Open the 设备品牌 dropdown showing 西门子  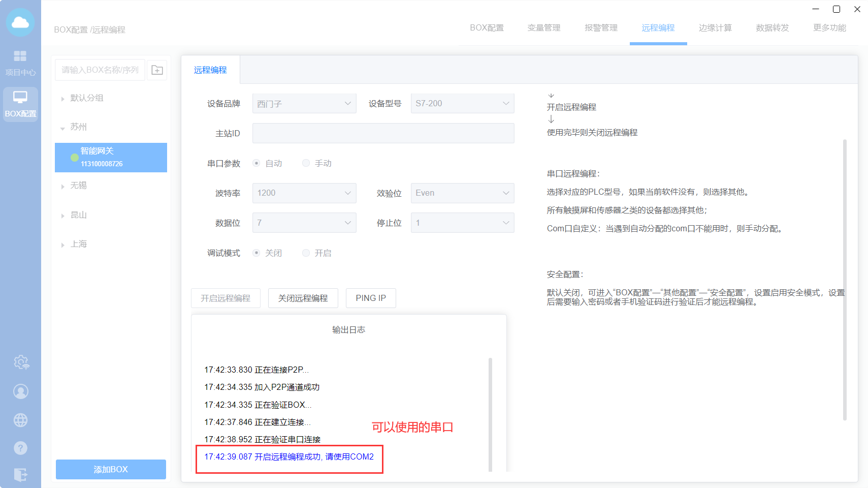pyautogui.click(x=304, y=104)
